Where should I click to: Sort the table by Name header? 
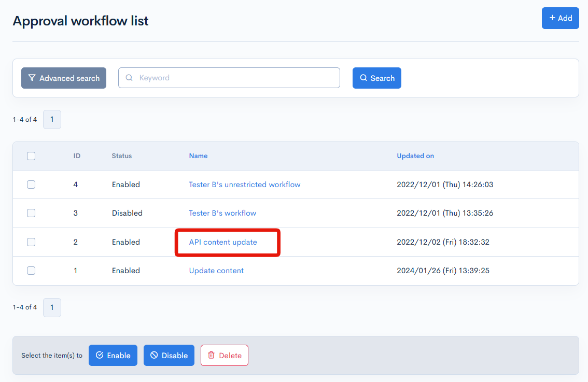tap(198, 156)
